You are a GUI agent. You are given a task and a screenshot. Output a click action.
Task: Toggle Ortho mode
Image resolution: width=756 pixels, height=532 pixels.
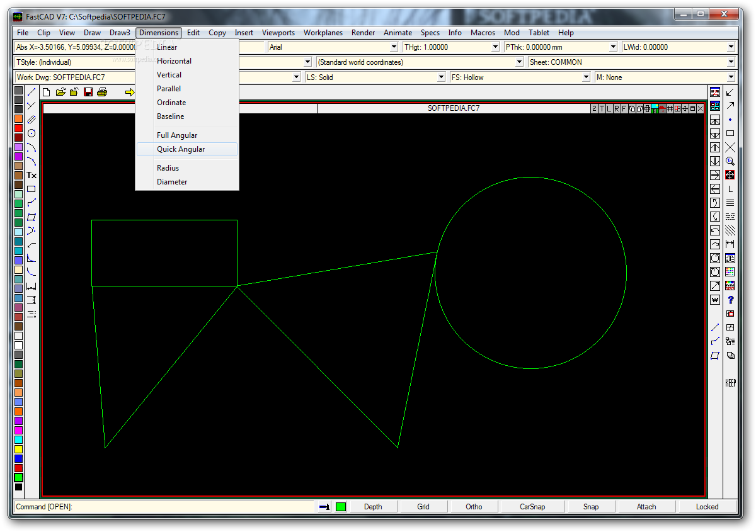coord(474,507)
